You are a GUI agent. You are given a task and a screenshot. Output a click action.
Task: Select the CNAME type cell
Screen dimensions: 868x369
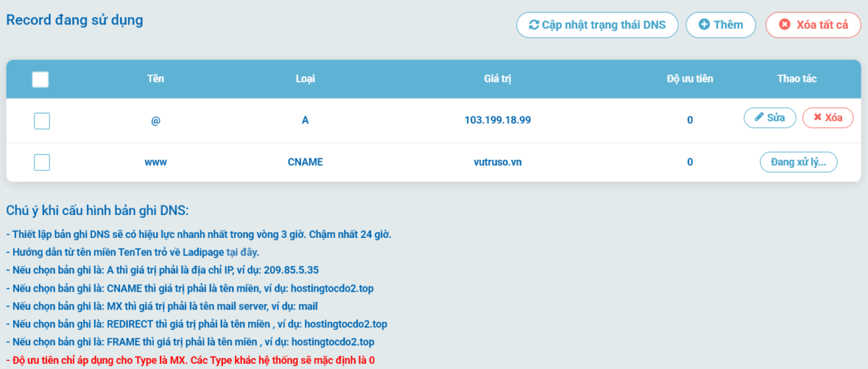point(305,162)
